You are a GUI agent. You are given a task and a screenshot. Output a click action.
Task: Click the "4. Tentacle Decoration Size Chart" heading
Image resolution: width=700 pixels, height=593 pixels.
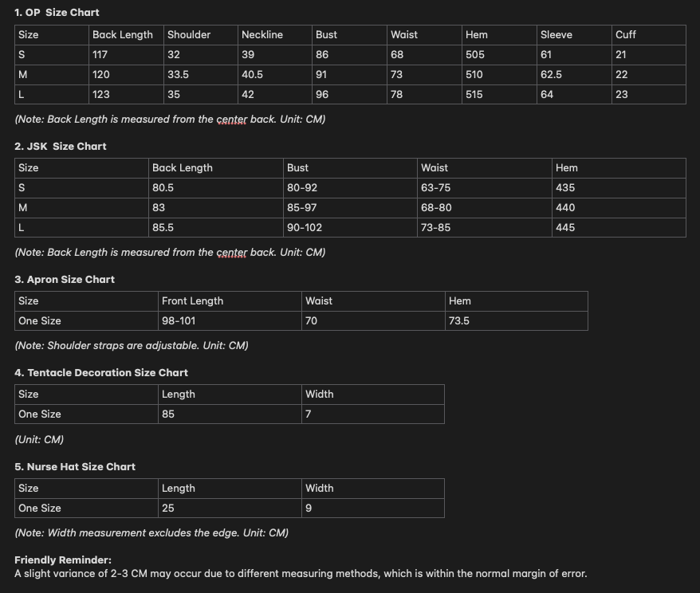click(101, 373)
